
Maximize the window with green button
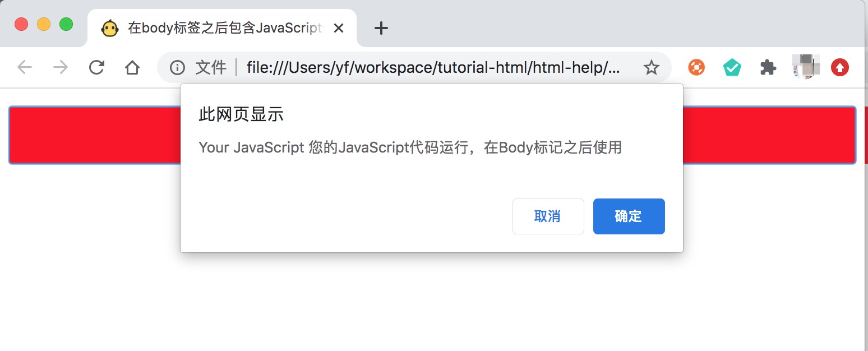[x=66, y=25]
